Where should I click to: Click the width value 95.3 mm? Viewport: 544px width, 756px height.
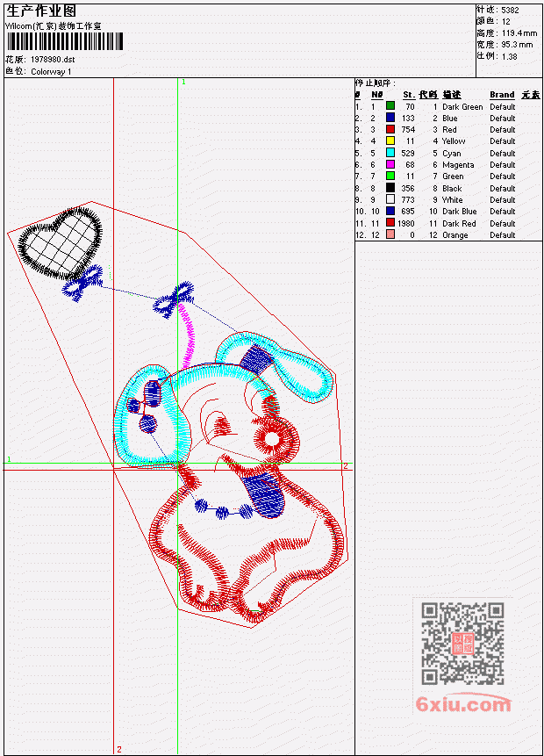(x=517, y=45)
